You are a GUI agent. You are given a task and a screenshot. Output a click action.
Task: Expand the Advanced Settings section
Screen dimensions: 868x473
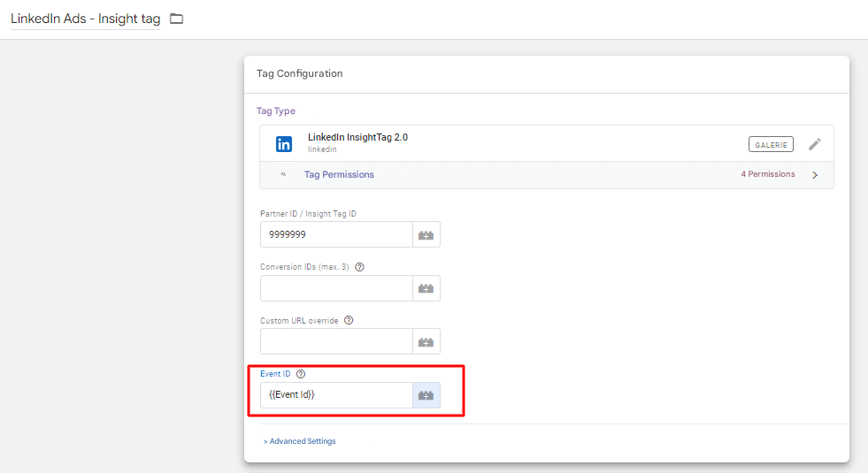pyautogui.click(x=299, y=441)
